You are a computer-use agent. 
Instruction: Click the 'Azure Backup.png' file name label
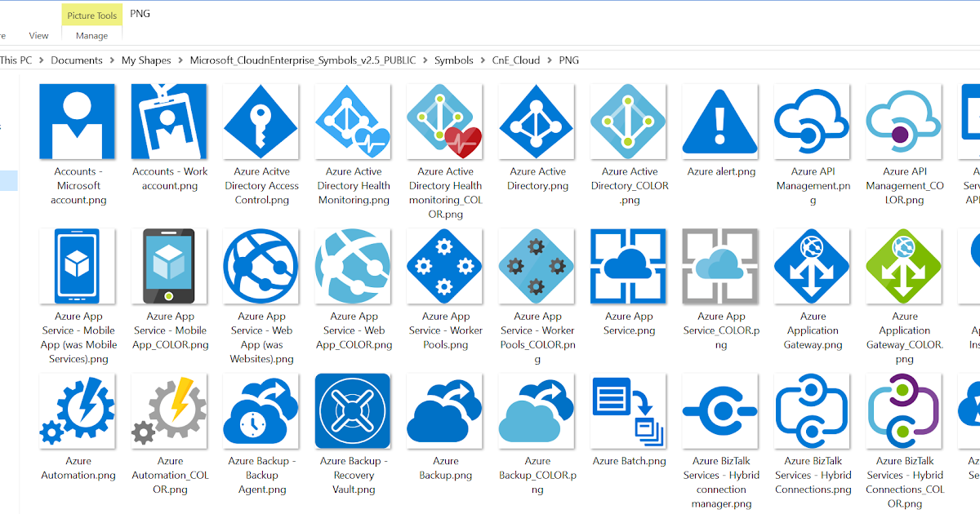pos(446,468)
